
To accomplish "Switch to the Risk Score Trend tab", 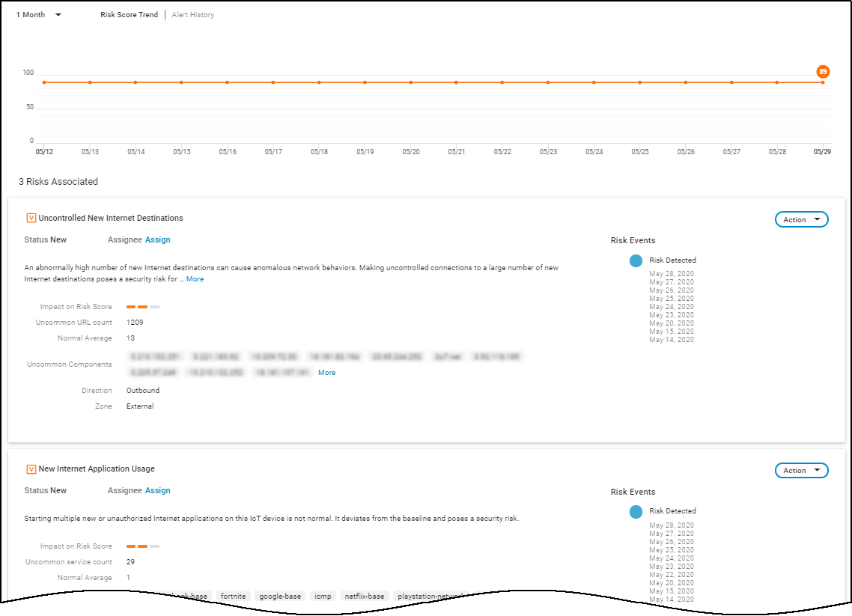I will (129, 15).
